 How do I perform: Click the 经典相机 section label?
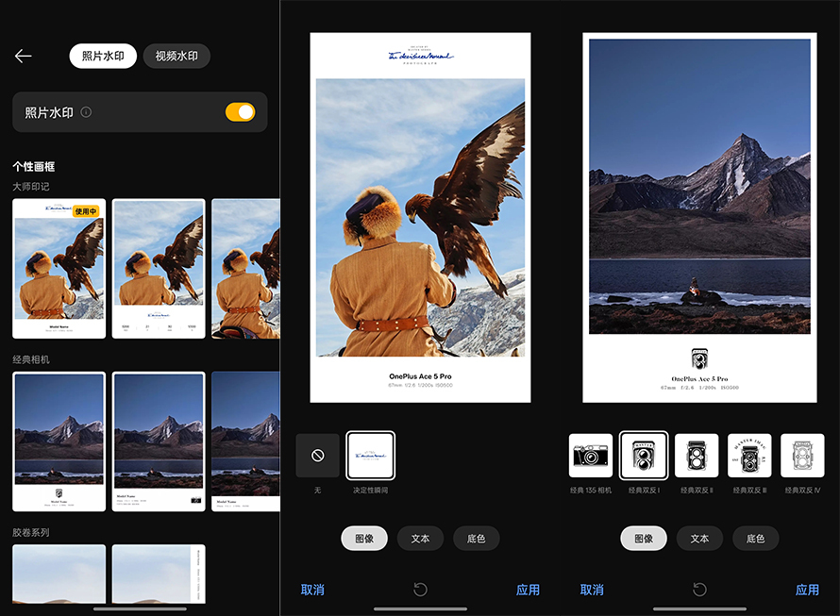(31, 359)
